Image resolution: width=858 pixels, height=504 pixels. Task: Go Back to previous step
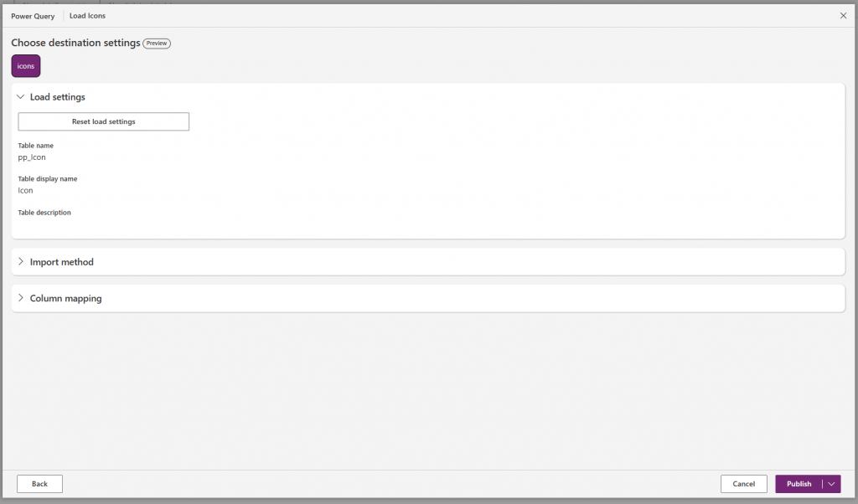39,484
